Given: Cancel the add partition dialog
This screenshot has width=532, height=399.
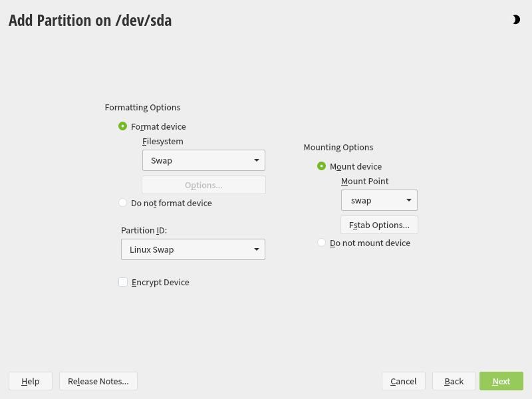Looking at the screenshot, I should point(404,381).
